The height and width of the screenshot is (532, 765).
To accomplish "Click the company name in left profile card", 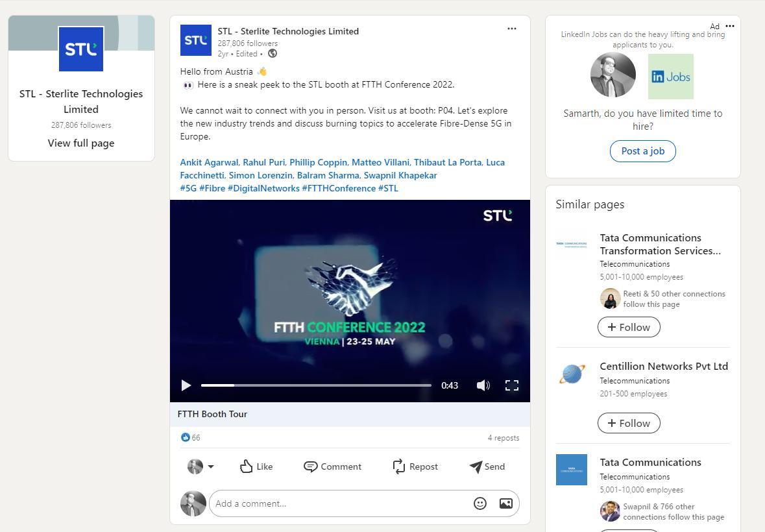I will 81,101.
